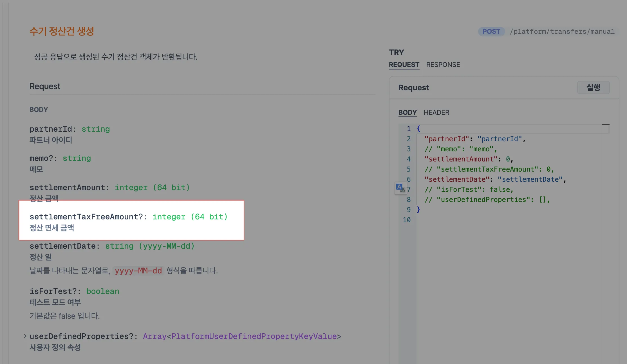The height and width of the screenshot is (364, 627).
Task: Select the BODY tab in Request panel
Action: point(407,113)
